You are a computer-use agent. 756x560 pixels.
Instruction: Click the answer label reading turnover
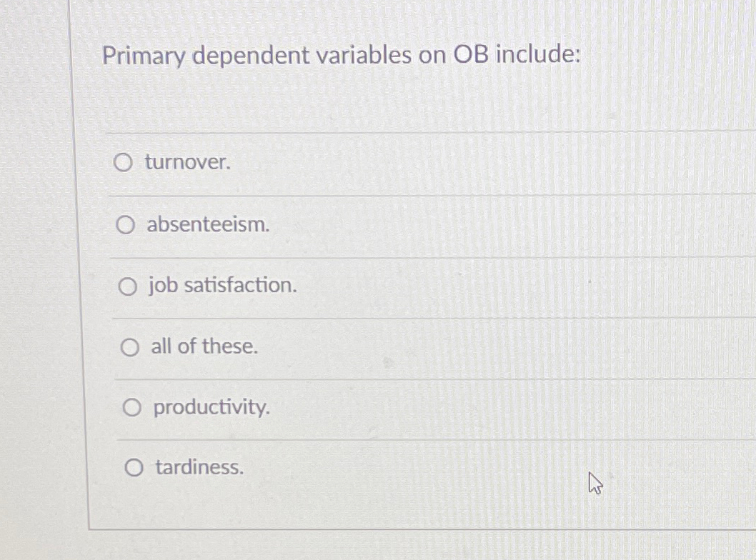186,163
